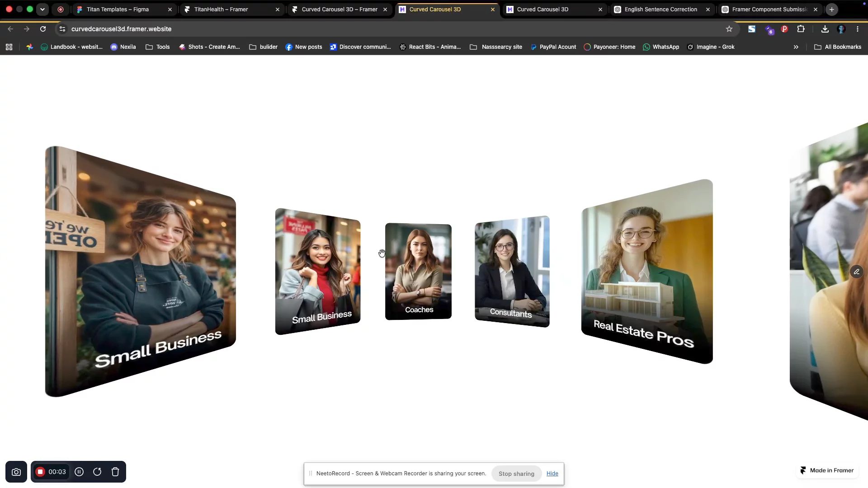Click Stop sharing button
The width and height of the screenshot is (868, 488).
(x=516, y=474)
